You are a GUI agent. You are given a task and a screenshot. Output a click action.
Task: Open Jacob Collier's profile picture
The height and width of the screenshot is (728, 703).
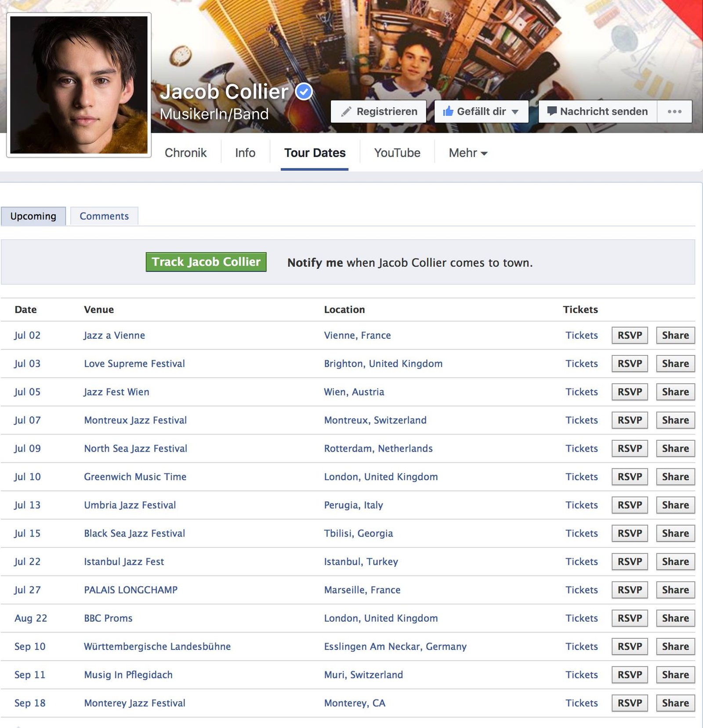click(x=79, y=85)
